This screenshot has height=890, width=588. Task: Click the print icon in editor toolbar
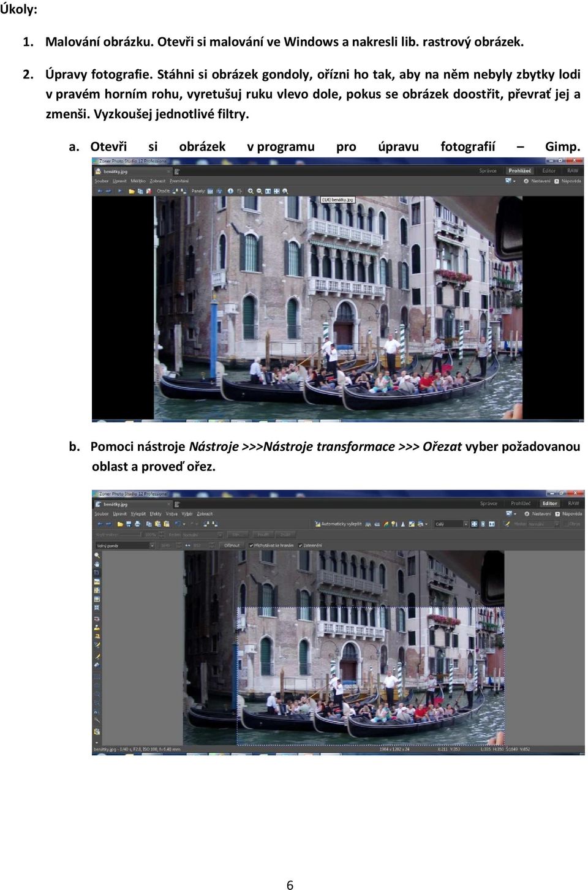137,524
